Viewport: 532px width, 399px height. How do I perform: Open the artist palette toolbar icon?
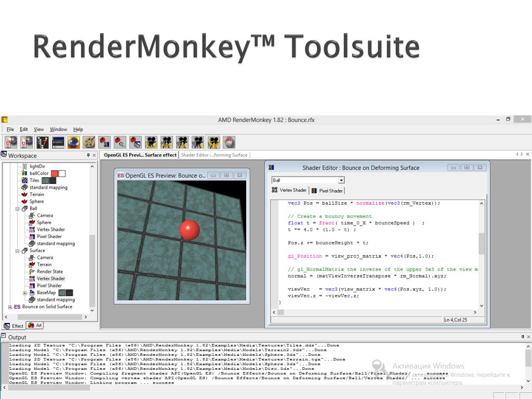coord(89,142)
